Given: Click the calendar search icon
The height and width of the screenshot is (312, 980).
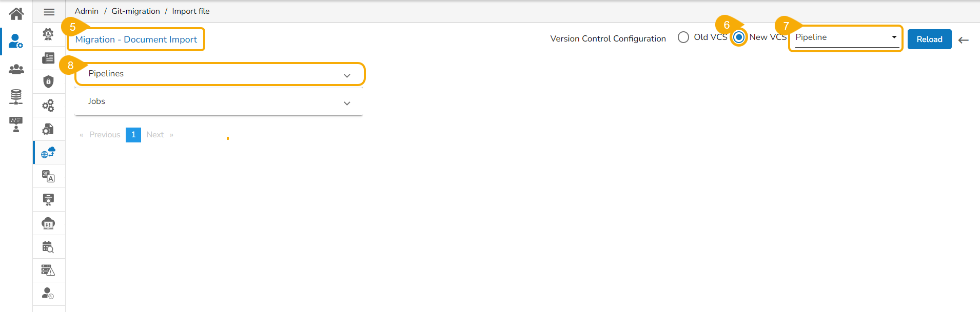Looking at the screenshot, I should pyautogui.click(x=48, y=247).
